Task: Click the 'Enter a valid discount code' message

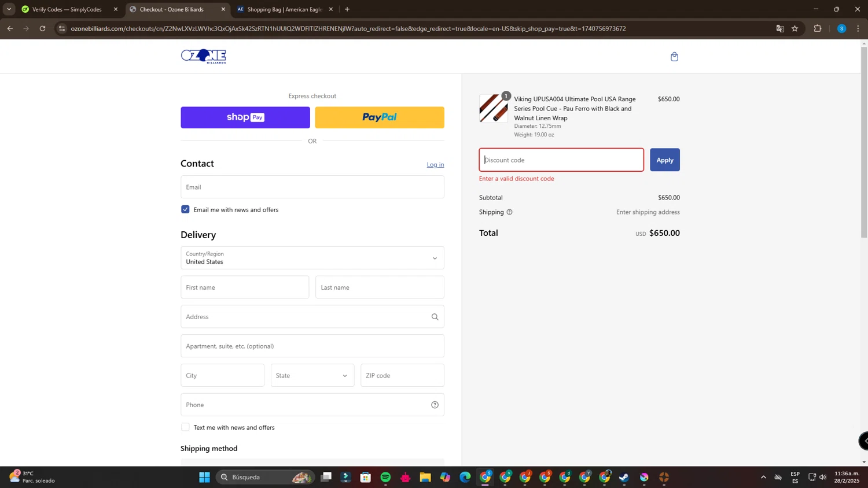Action: (517, 179)
